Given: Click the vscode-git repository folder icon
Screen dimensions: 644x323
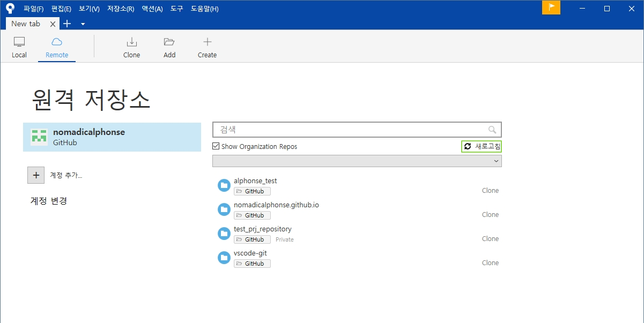Looking at the screenshot, I should click(x=224, y=258).
